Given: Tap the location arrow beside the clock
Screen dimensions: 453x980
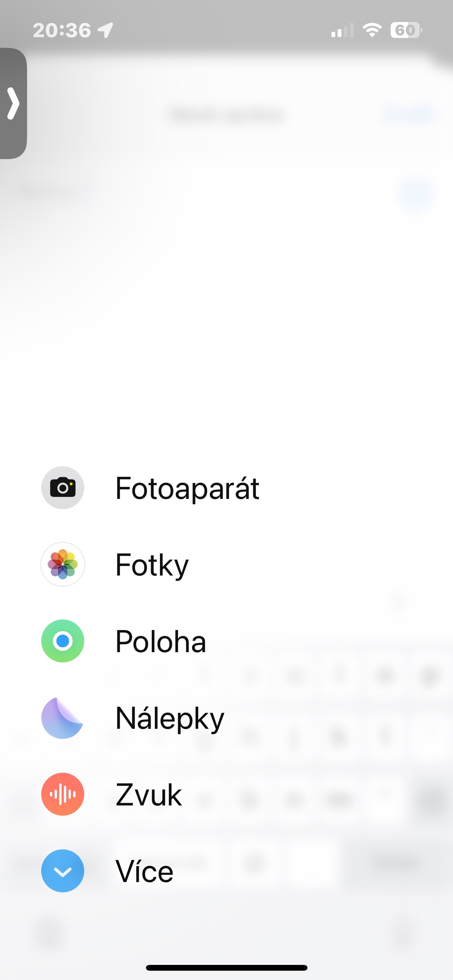Looking at the screenshot, I should (105, 30).
